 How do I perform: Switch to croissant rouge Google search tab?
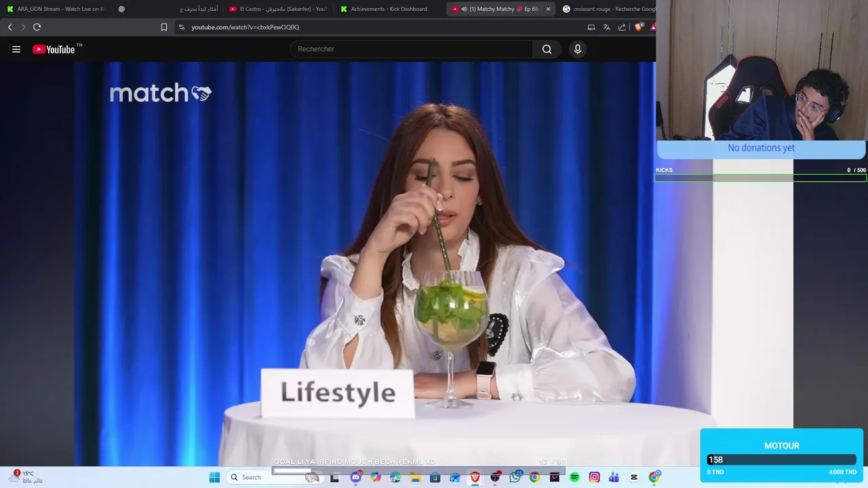click(x=609, y=9)
